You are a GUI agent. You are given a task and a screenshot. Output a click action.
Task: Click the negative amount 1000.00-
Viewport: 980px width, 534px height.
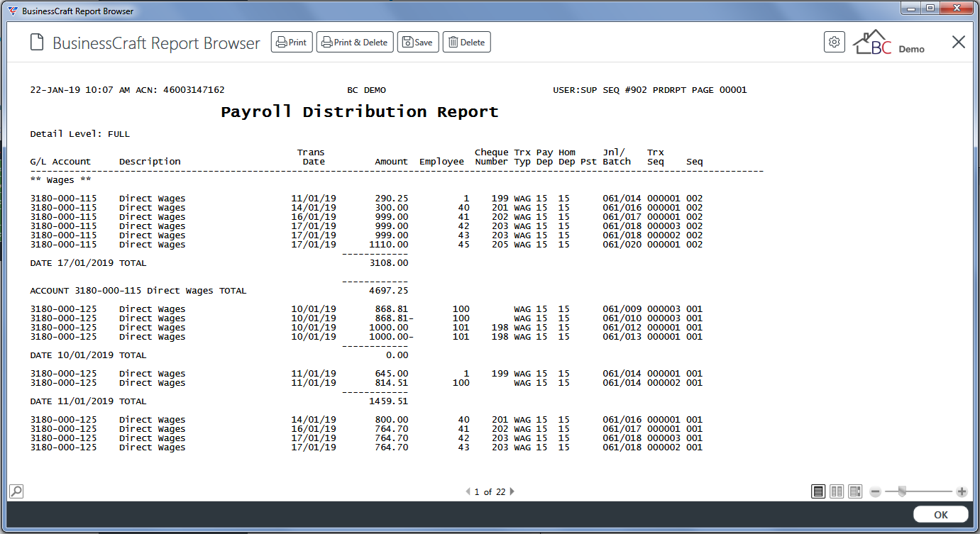pos(392,337)
